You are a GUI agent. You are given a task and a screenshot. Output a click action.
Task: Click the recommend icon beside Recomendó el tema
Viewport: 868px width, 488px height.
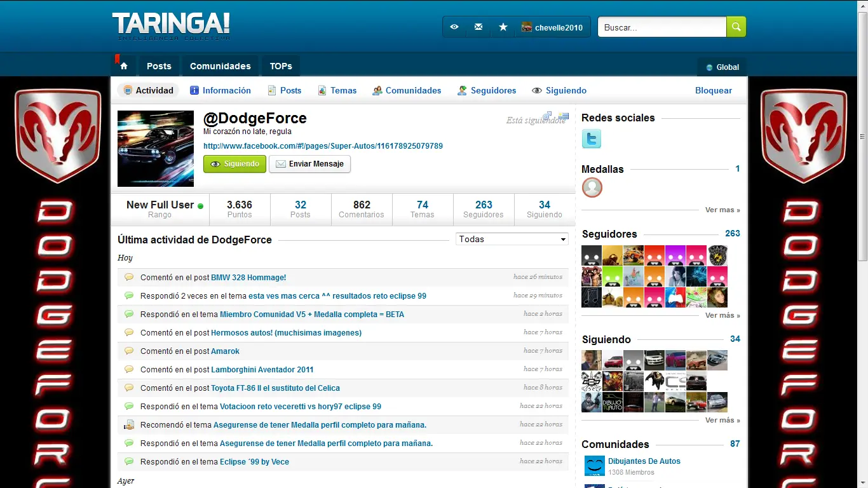129,424
